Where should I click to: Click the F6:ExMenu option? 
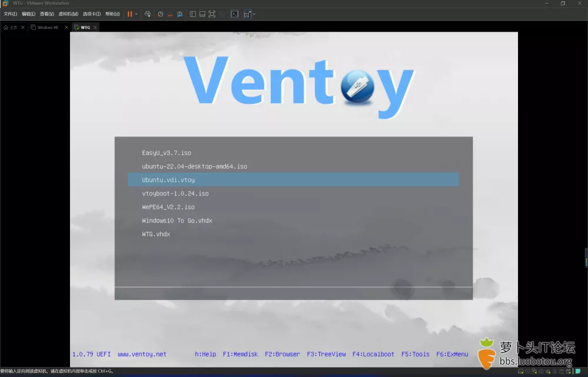coord(452,354)
